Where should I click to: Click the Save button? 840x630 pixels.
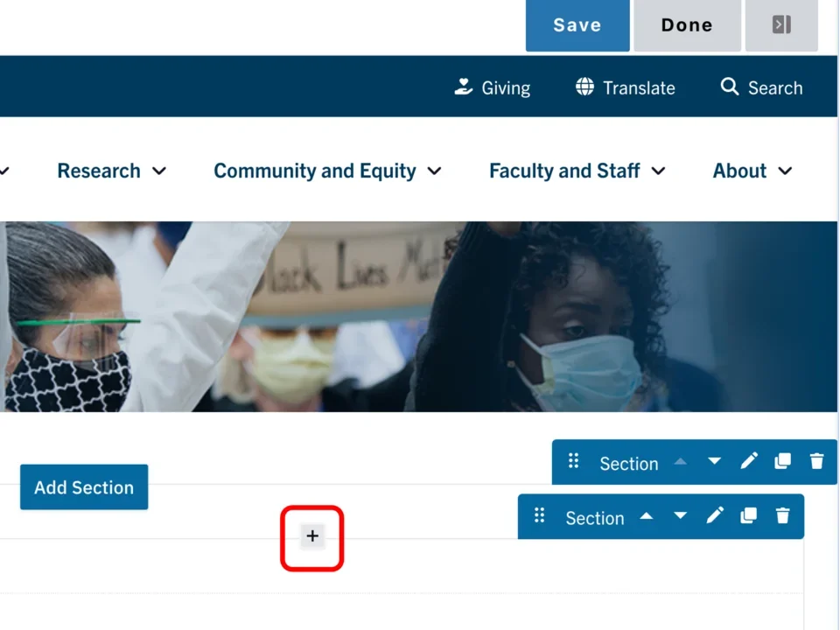[x=577, y=25]
